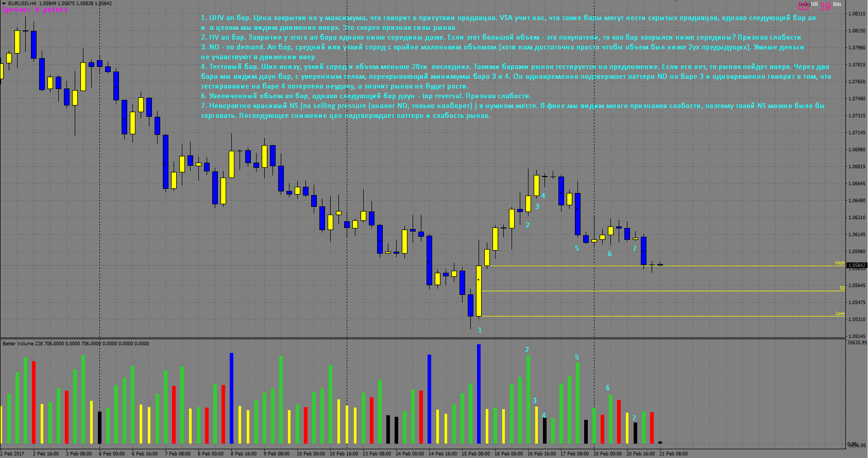Select annotation line starting '3. ND - no demand'
Image resolution: width=868 pixels, height=458 pixels.
point(502,47)
